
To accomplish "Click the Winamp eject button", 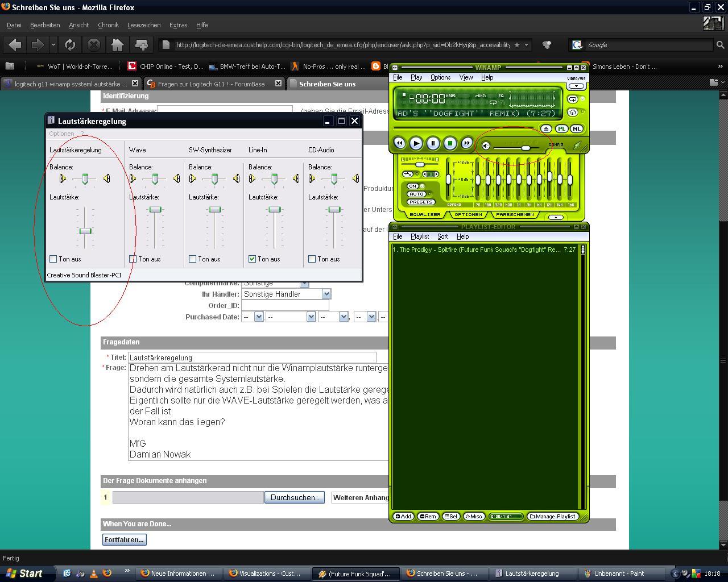I will point(546,129).
